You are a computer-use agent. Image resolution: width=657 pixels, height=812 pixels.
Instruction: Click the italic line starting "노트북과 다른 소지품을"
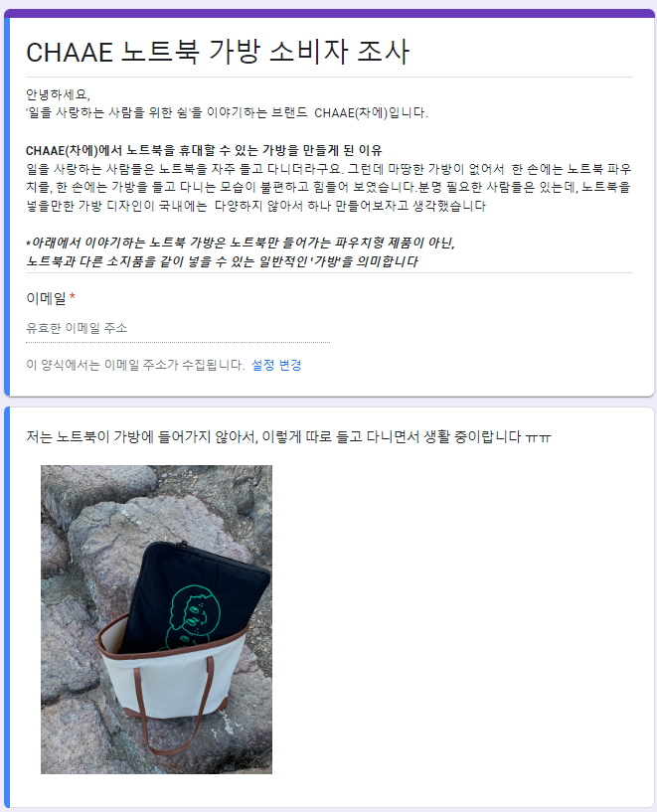[222, 261]
